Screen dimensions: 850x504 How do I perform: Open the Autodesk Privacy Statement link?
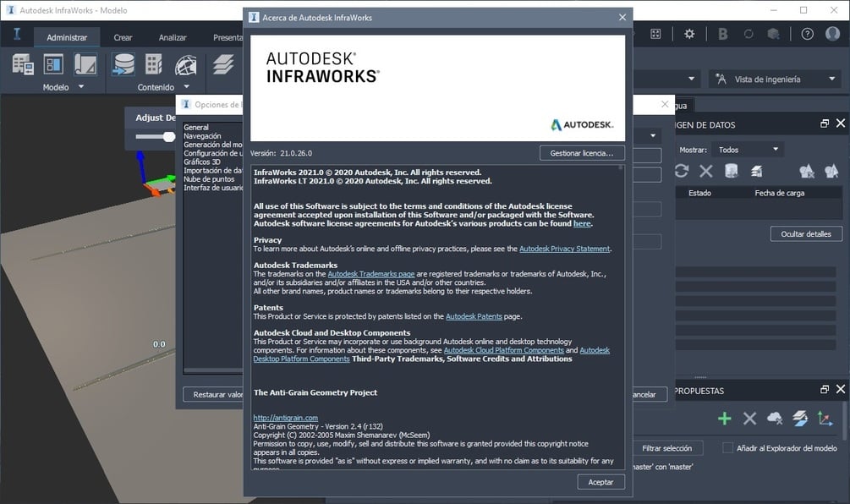(x=564, y=249)
